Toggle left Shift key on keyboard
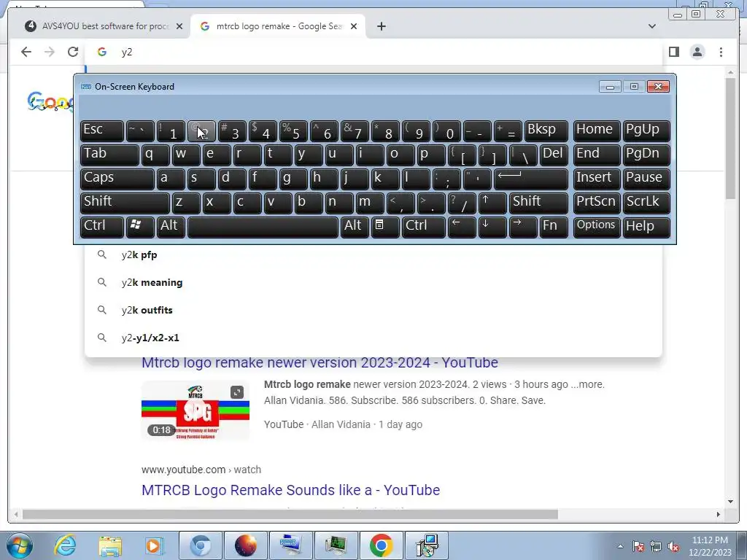The image size is (747, 560). tap(125, 203)
